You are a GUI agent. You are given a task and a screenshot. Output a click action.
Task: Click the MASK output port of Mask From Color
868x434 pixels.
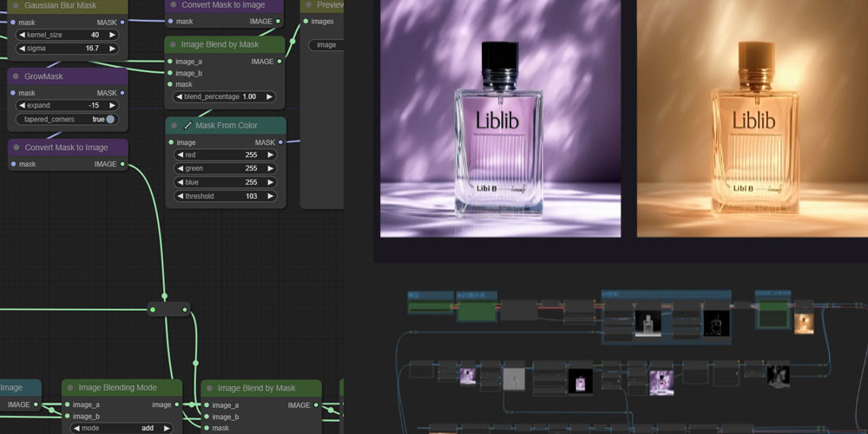(280, 142)
